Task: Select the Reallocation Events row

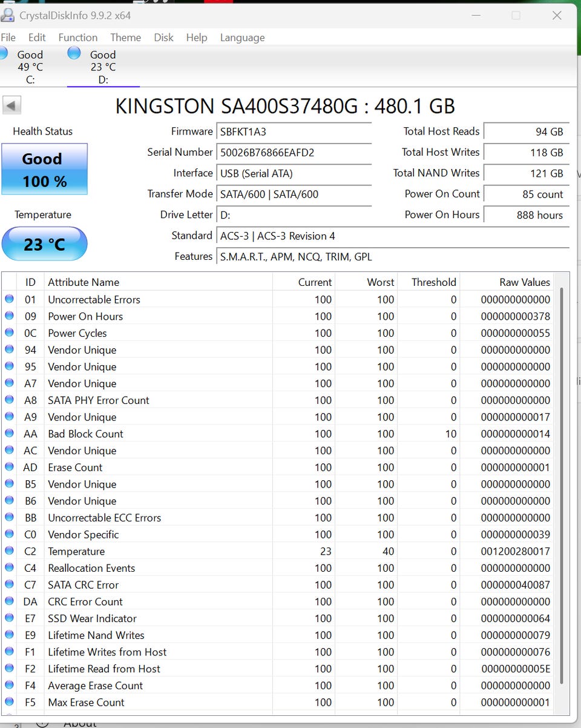Action: 278,568
